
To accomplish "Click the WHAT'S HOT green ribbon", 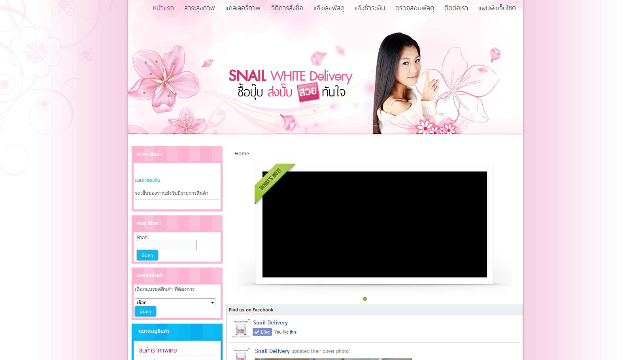I will 273,182.
